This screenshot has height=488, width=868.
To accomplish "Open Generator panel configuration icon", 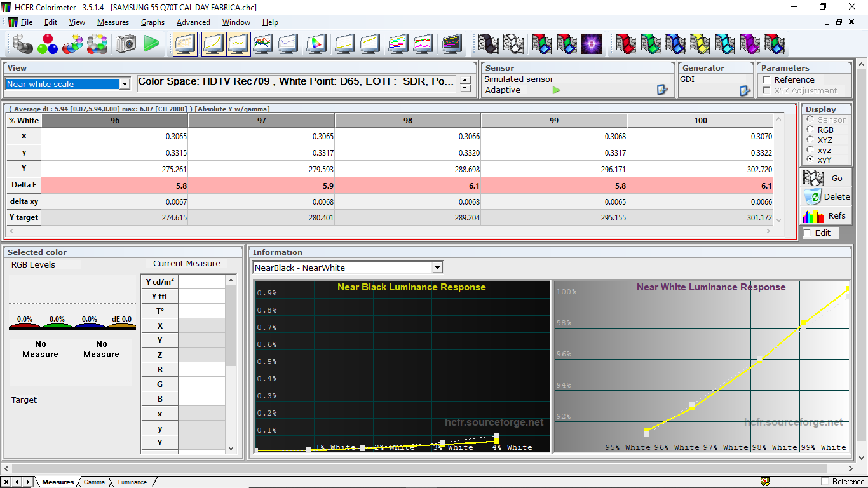I will [745, 90].
